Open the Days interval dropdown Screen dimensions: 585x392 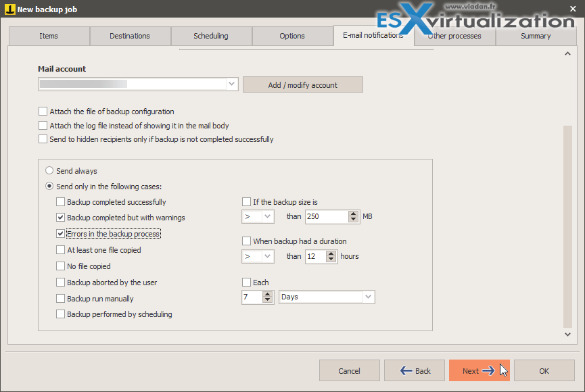pyautogui.click(x=369, y=297)
